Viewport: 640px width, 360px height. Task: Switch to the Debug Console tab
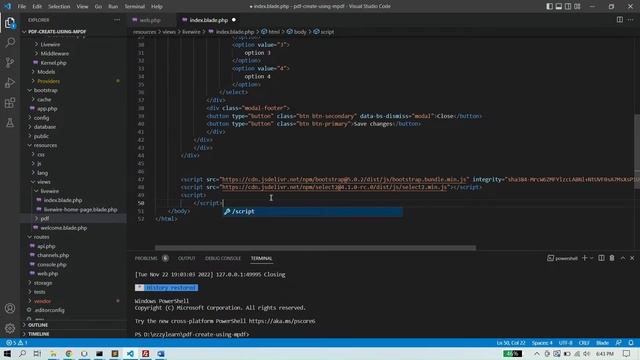click(223, 258)
